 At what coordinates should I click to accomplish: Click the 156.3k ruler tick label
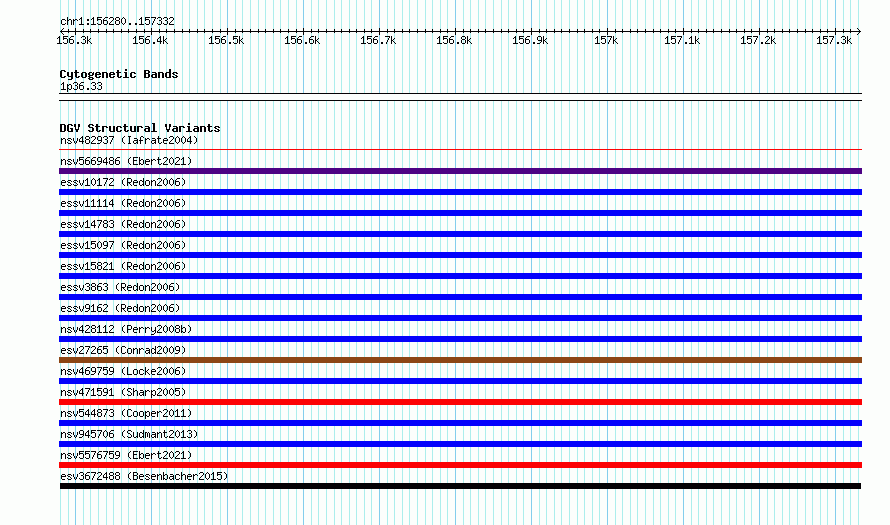click(74, 40)
